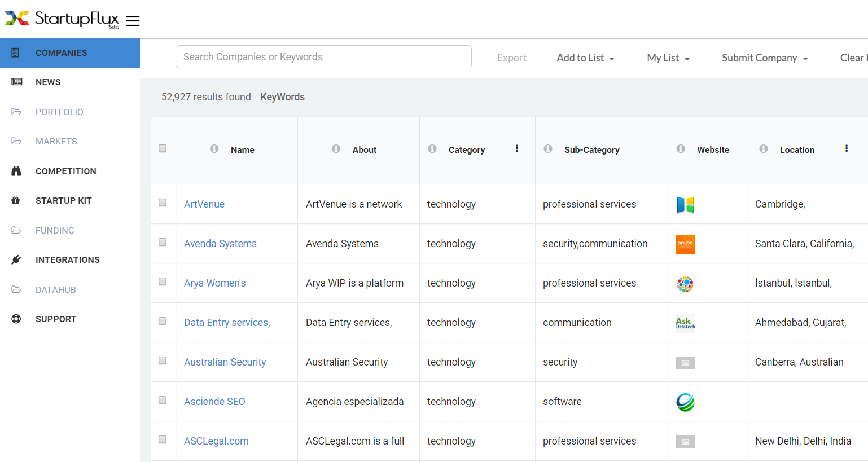868x462 pixels.
Task: Click the hamburger menu icon
Action: tap(133, 21)
